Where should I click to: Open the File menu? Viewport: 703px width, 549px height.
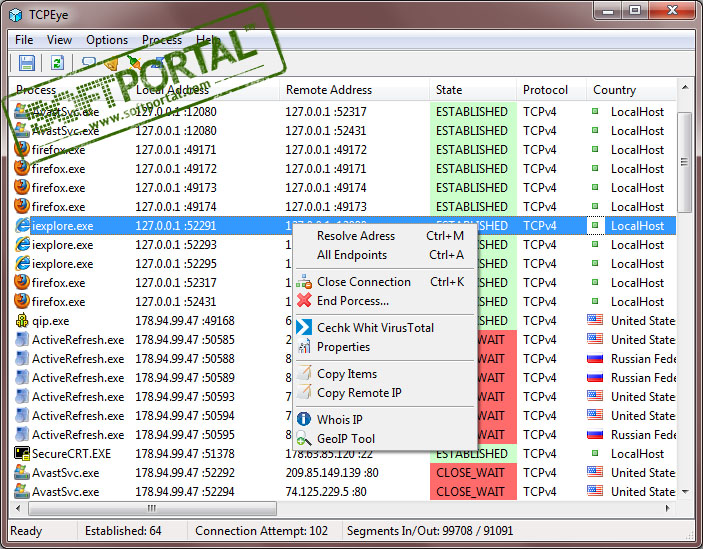(24, 40)
